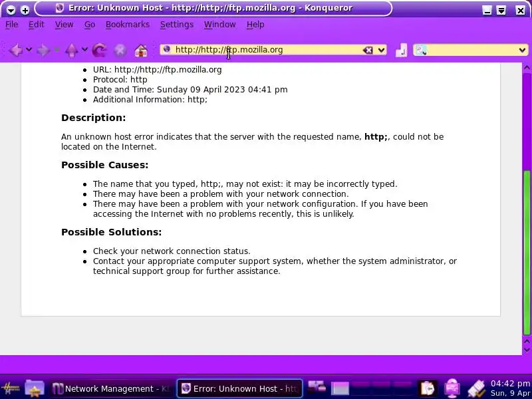This screenshot has width=532, height=399.
Task: Open the Bookmarks menu
Action: point(128,25)
